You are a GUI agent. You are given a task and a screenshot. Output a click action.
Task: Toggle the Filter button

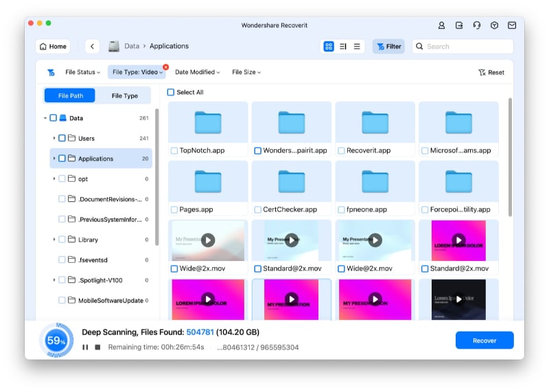[x=388, y=46]
